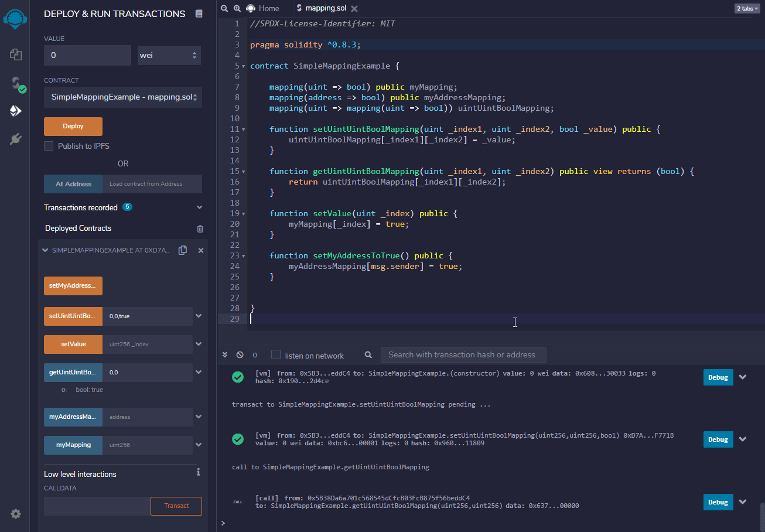This screenshot has height=532, width=765.
Task: Switch to the Home tab
Action: click(x=263, y=8)
